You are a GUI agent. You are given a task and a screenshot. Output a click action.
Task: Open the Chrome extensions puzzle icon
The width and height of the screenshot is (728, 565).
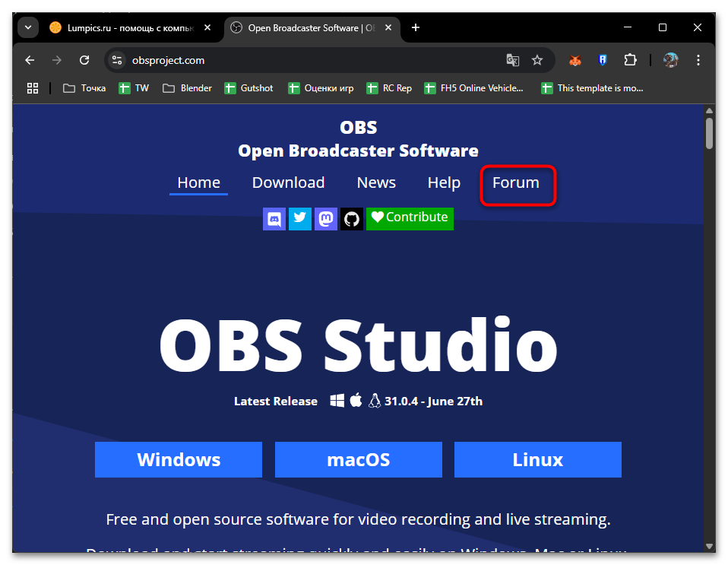tap(631, 60)
